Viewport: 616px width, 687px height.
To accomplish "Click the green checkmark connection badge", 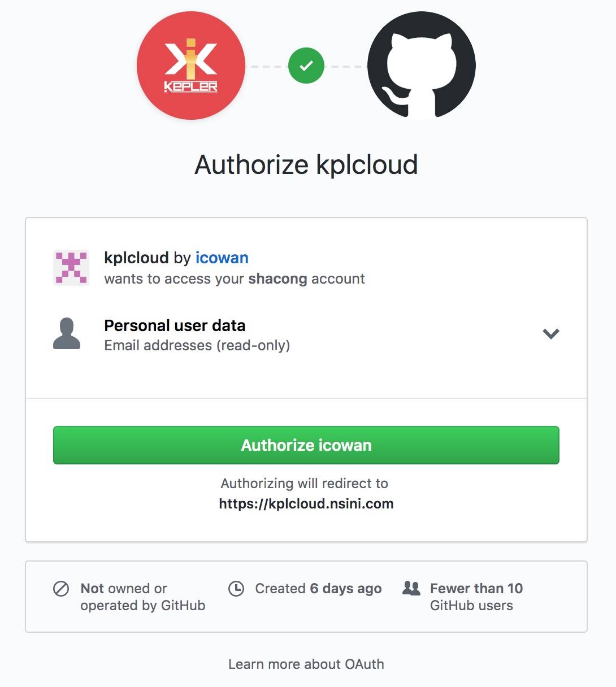I will [306, 66].
